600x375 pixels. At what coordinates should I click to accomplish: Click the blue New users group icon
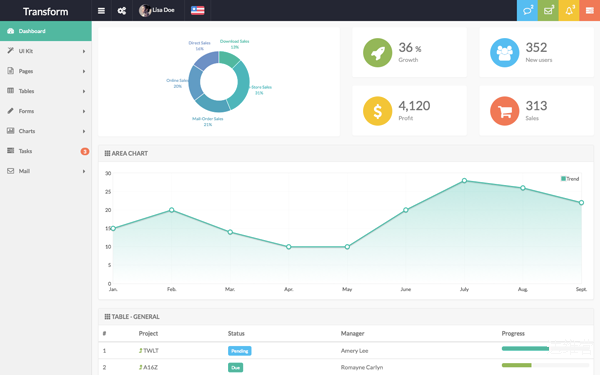tap(504, 52)
